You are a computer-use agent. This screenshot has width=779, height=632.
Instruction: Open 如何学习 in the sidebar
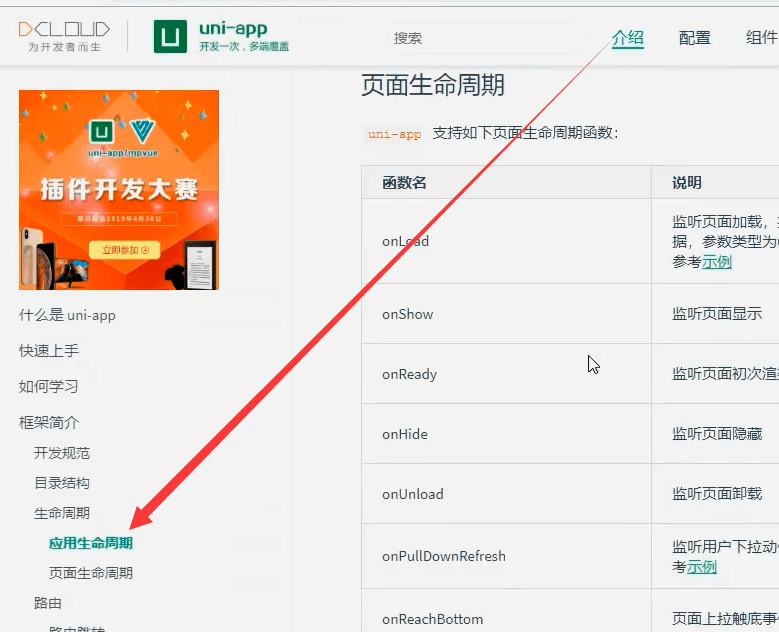49,386
